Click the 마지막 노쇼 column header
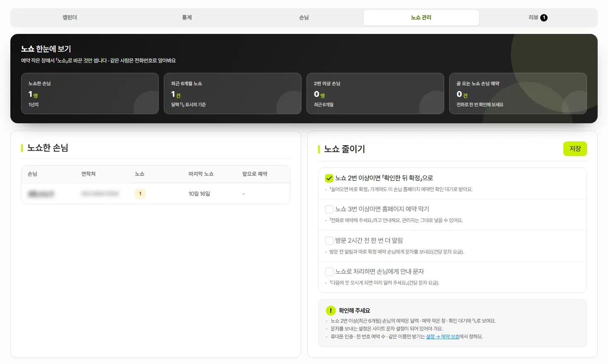608x364 pixels. click(201, 174)
